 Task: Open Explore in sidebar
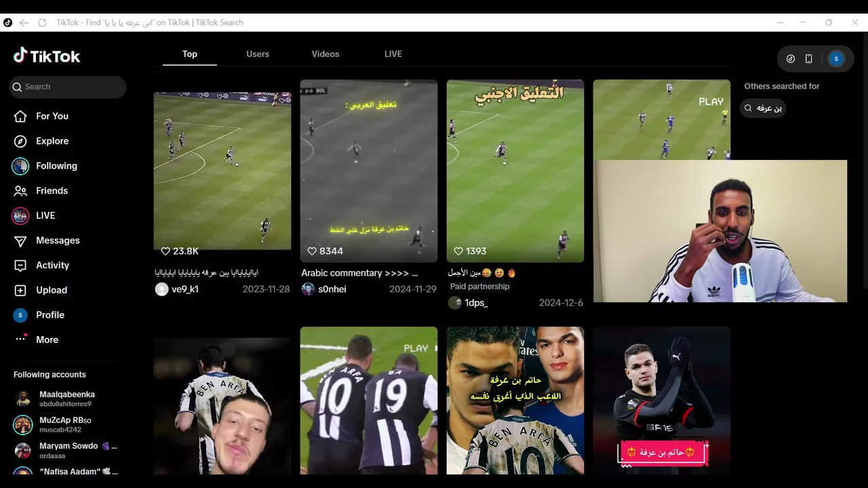click(x=52, y=141)
